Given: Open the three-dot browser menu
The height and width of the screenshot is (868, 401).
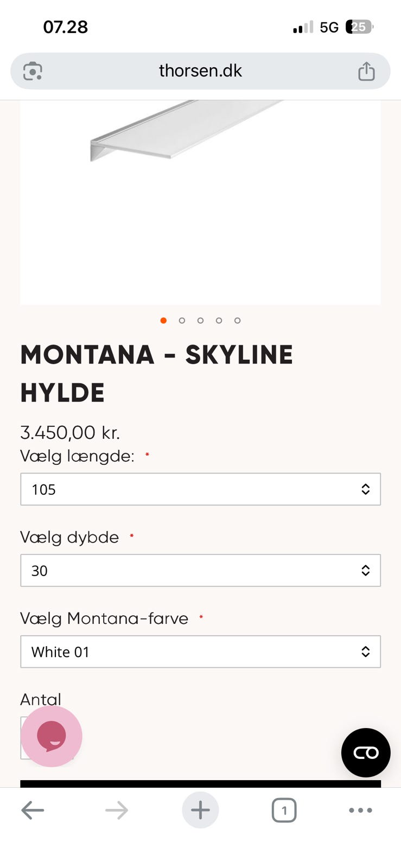Looking at the screenshot, I should 360,810.
